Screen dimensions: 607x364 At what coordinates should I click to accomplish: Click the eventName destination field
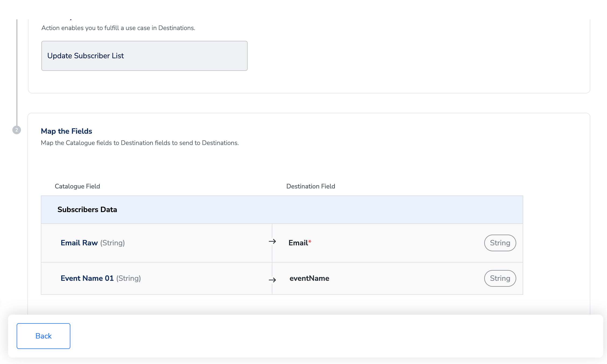click(x=309, y=278)
